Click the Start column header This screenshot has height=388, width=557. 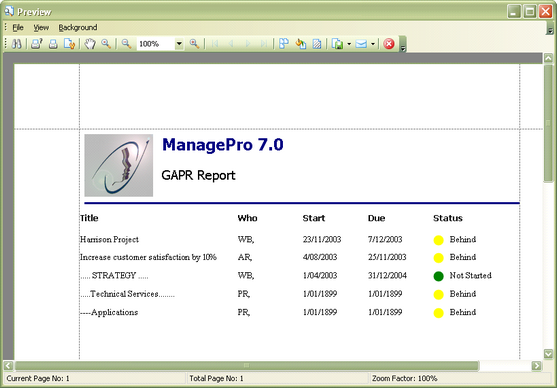point(314,218)
